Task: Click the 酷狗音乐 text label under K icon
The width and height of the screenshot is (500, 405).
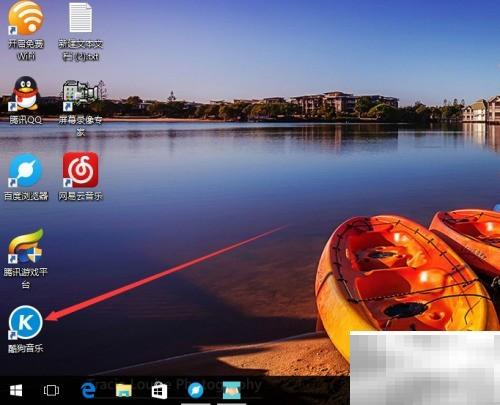Action: point(26,349)
